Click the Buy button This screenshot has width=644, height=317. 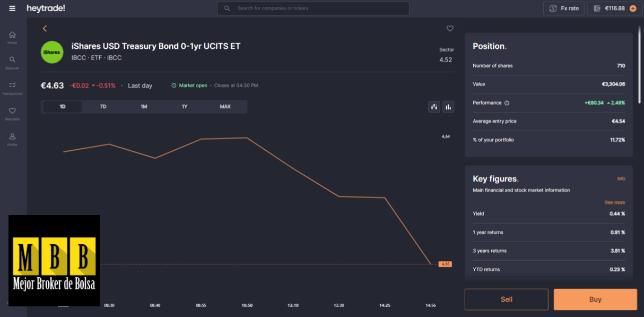click(595, 299)
